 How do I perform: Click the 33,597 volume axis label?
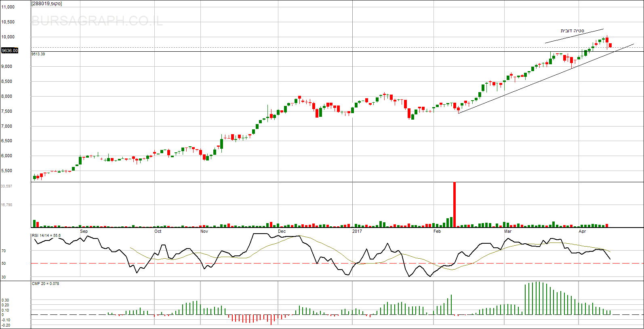tap(6, 186)
